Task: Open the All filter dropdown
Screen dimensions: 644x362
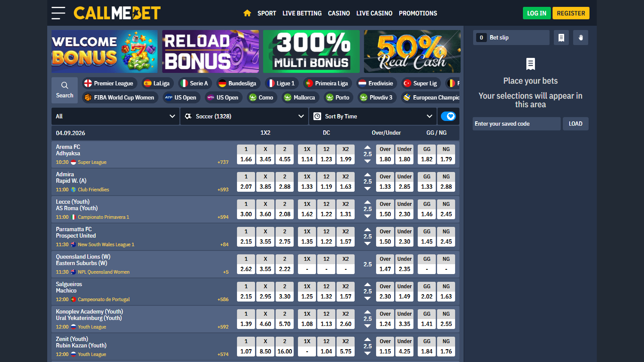Action: tap(115, 116)
